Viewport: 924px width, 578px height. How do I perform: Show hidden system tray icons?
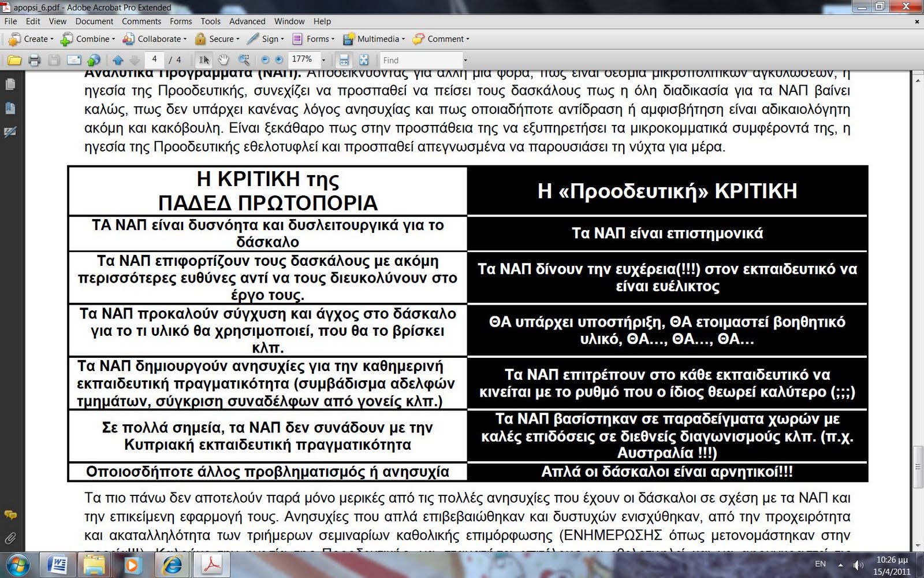pyautogui.click(x=840, y=565)
